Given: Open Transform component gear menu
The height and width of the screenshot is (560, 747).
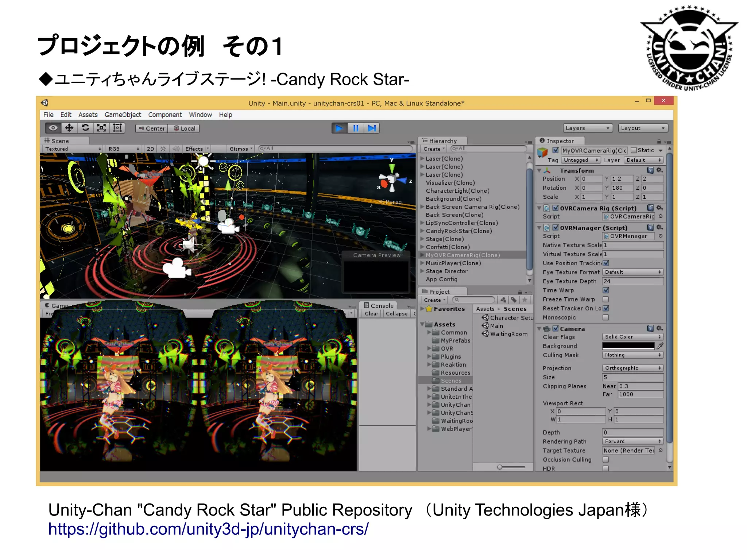Looking at the screenshot, I should [x=659, y=170].
